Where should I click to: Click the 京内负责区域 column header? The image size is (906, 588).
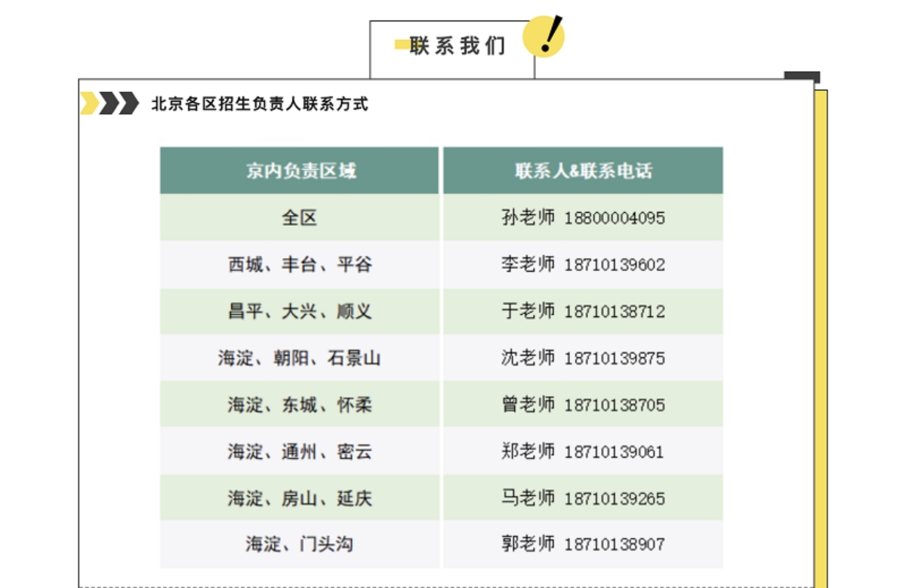click(x=300, y=171)
